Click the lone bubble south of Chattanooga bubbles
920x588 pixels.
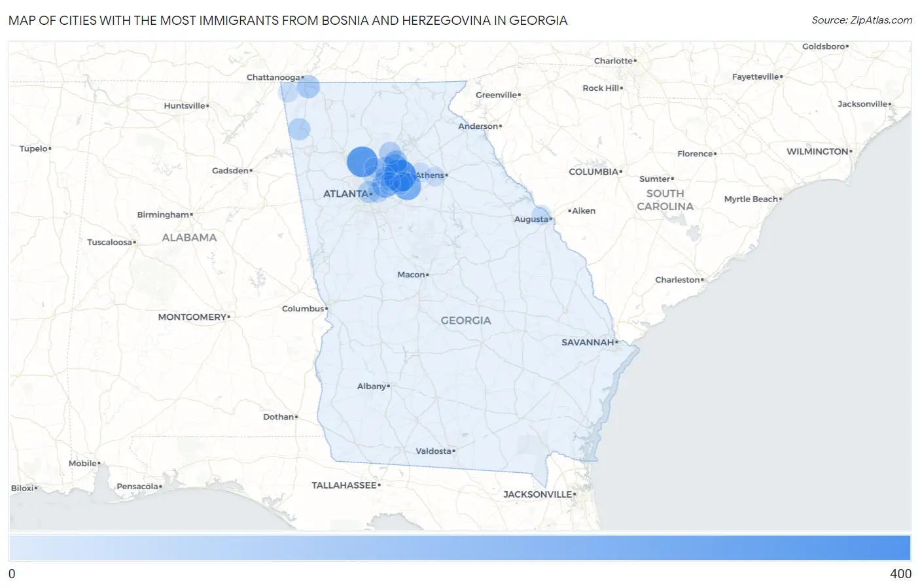[299, 129]
